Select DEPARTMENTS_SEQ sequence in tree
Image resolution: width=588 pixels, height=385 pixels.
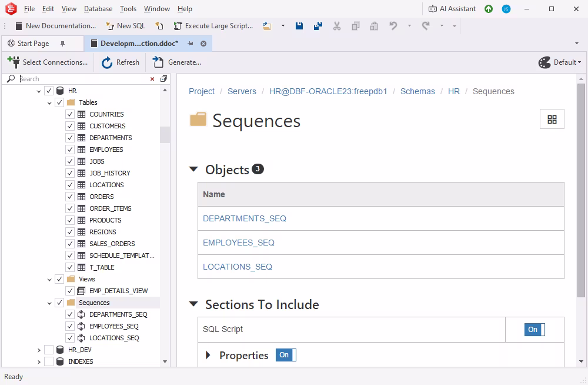click(118, 314)
